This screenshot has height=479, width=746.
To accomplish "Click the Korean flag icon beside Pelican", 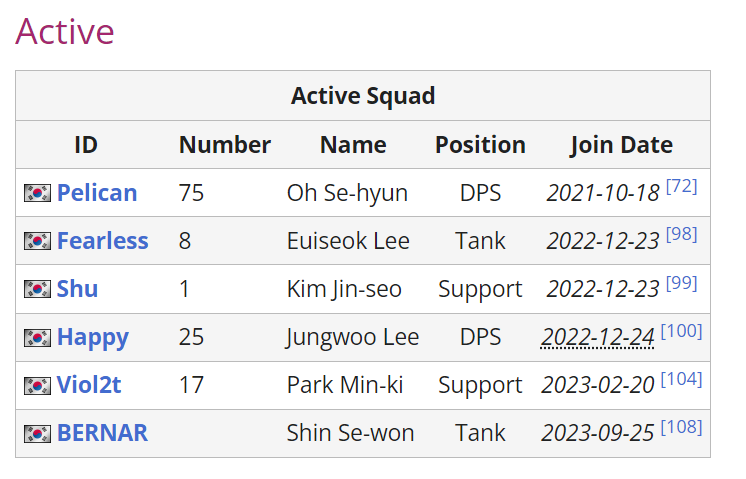I will 38,193.
